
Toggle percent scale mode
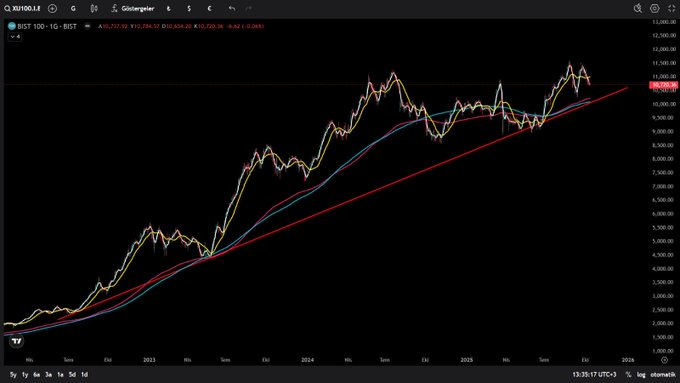[628, 374]
